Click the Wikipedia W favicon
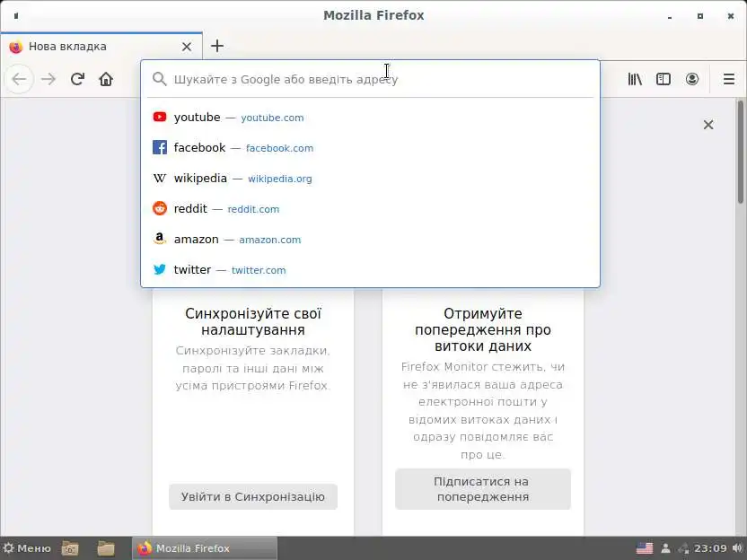This screenshot has height=560, width=747. (x=160, y=178)
